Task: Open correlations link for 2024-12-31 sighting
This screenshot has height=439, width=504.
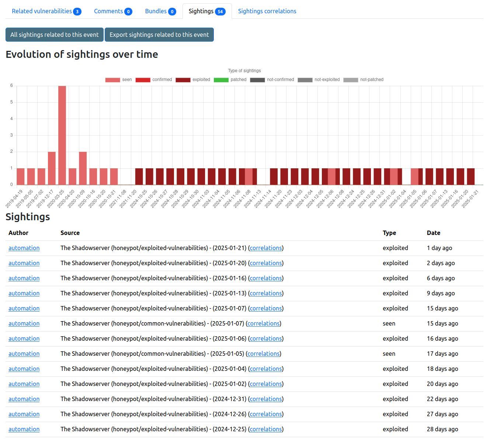Action: coord(266,399)
